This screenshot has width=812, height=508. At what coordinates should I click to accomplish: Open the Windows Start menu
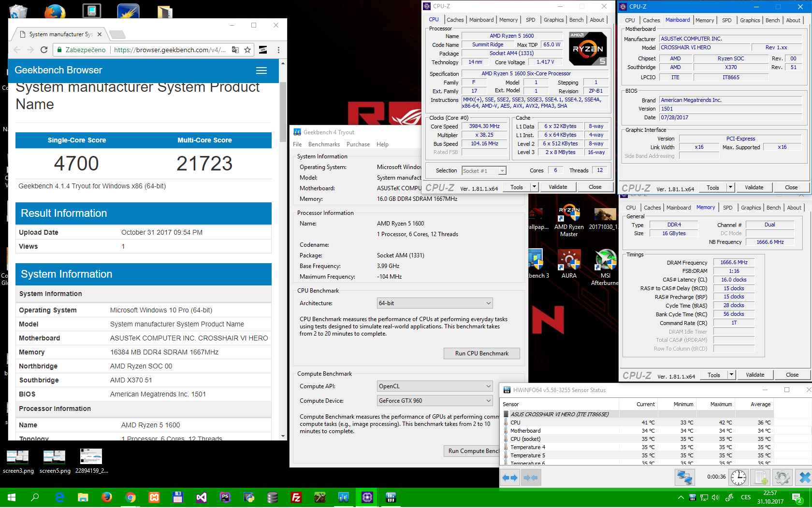12,497
